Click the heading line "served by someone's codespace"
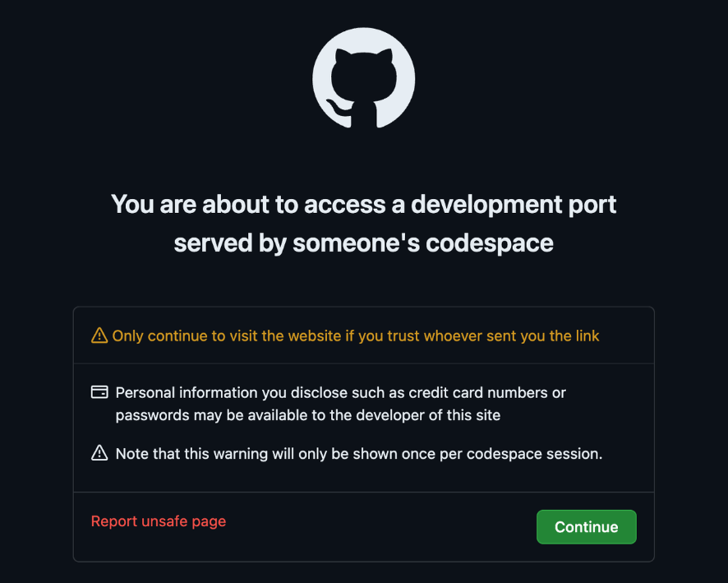This screenshot has height=583, width=728. (x=363, y=243)
